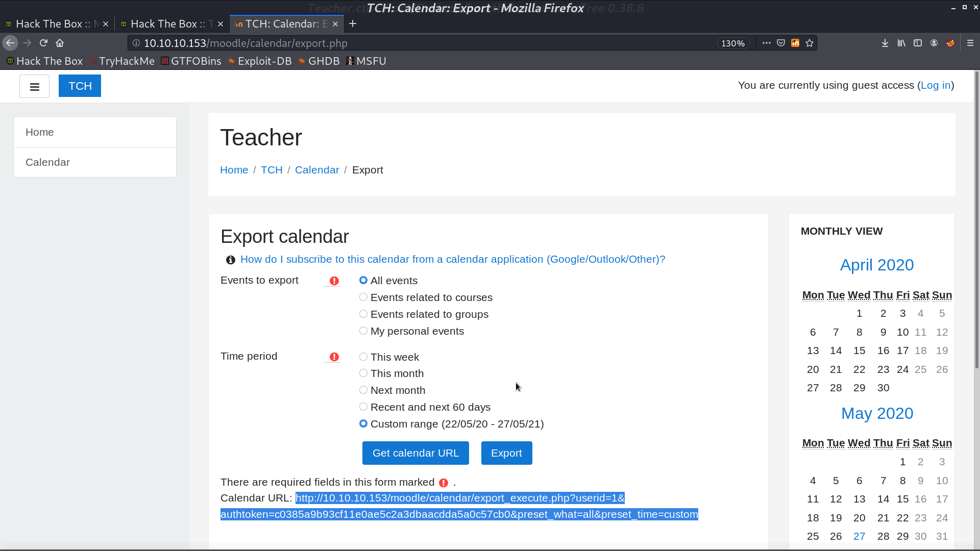Open the orange extension icon in address bar
The width and height of the screenshot is (980, 551).
click(x=795, y=43)
